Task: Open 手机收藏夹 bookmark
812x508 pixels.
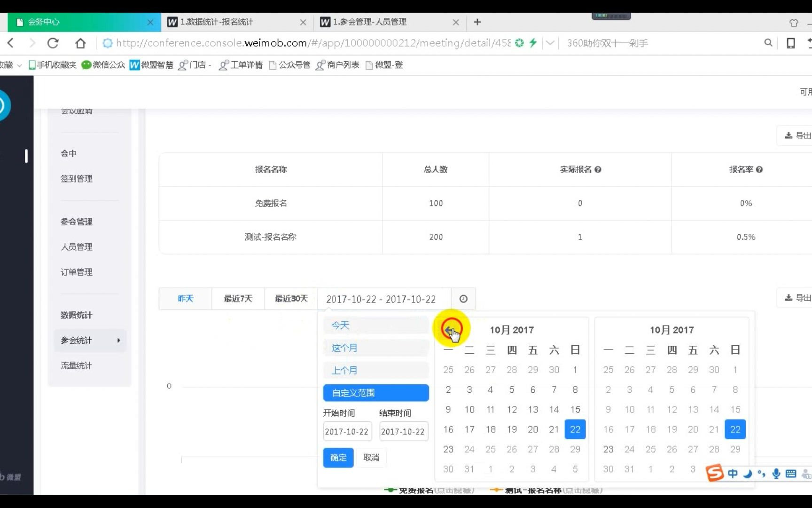Action: click(x=53, y=65)
